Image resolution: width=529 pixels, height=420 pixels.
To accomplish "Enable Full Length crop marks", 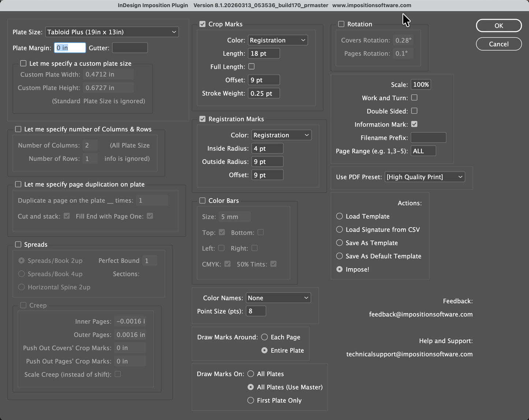I will click(252, 67).
